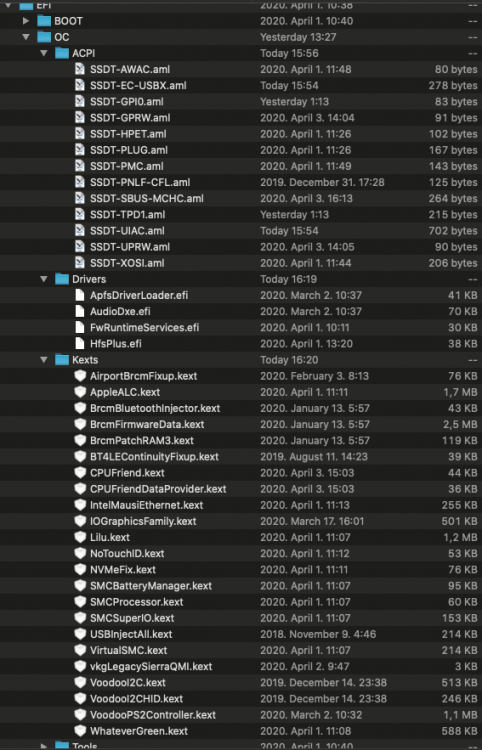
Task: Select the BrcmBluetoothInjector.kext name
Action: point(155,408)
